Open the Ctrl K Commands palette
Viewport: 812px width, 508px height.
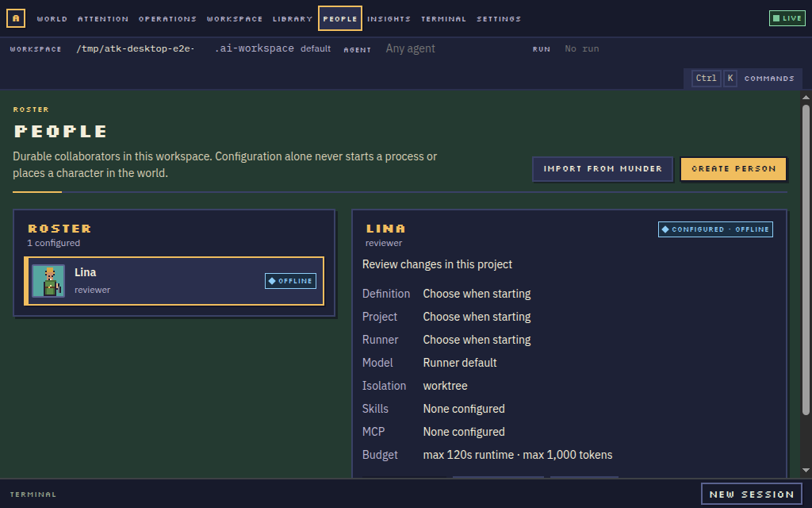pos(743,79)
